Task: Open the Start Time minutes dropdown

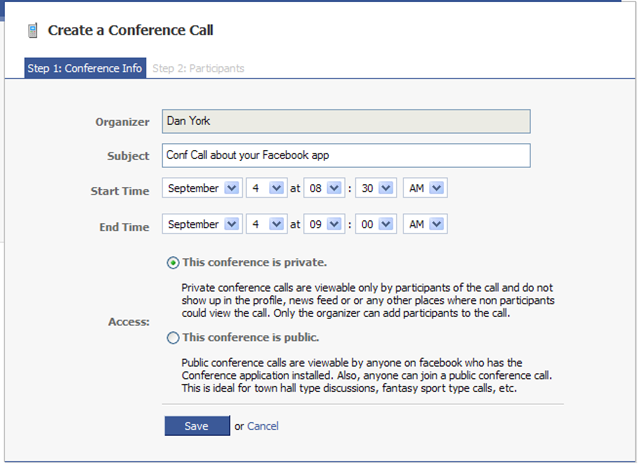Action: point(375,188)
